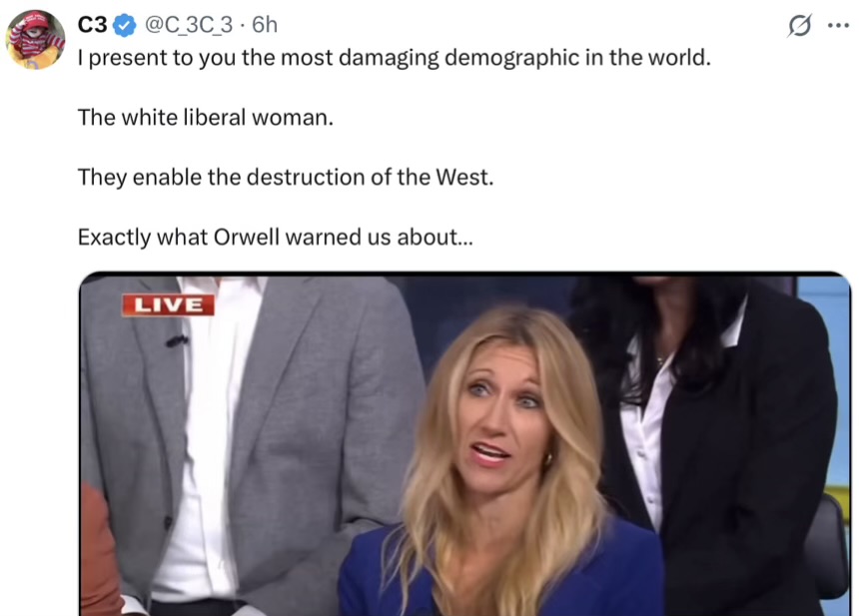Click the "Exactly what Orwell warned us about..." line

275,237
